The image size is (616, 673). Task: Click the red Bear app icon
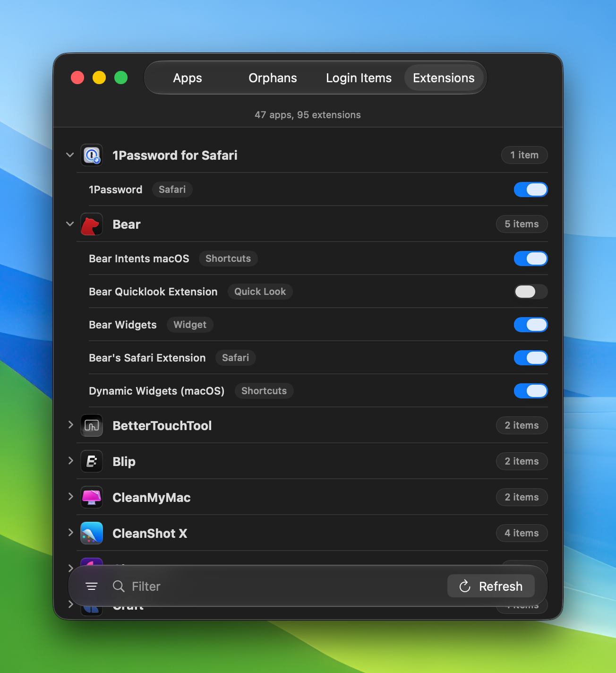pos(92,224)
